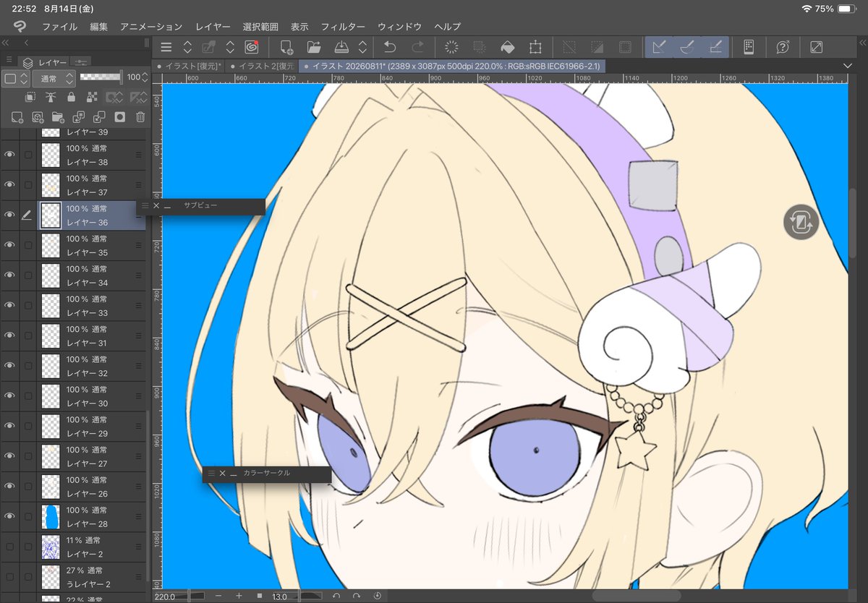Open layer palette color dropdown
The width and height of the screenshot is (868, 603).
pyautogui.click(x=16, y=78)
